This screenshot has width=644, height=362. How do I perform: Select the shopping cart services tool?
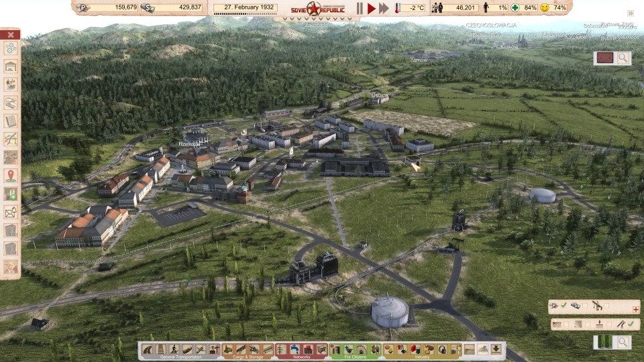click(349, 349)
